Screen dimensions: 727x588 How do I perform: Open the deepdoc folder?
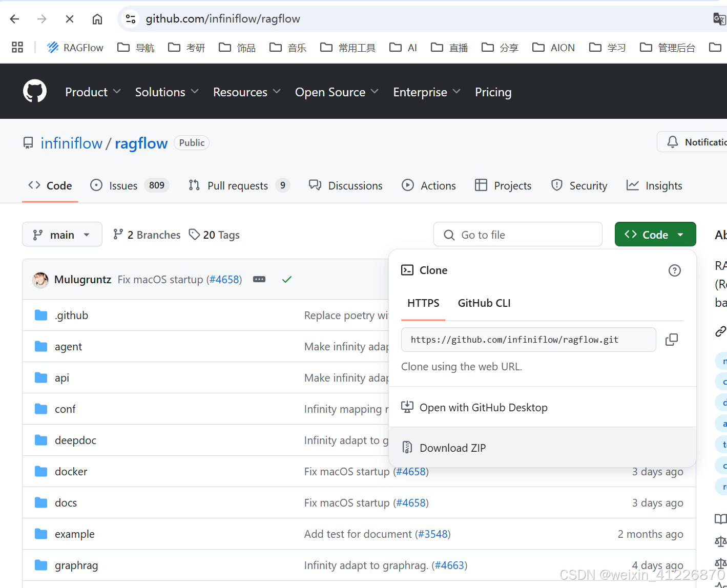click(75, 440)
